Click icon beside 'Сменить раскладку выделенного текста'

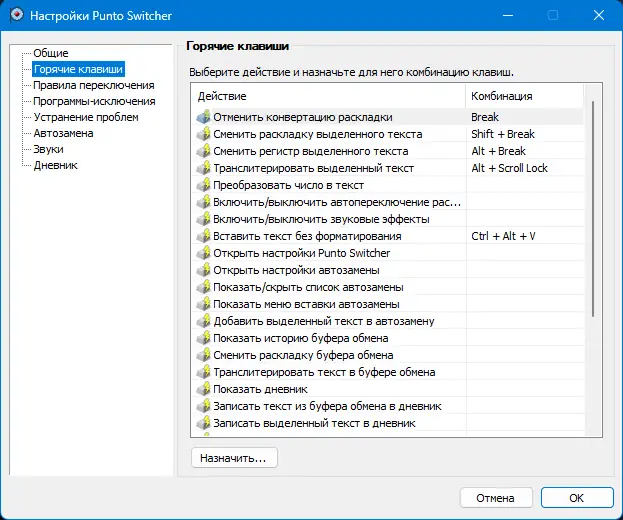(x=204, y=134)
